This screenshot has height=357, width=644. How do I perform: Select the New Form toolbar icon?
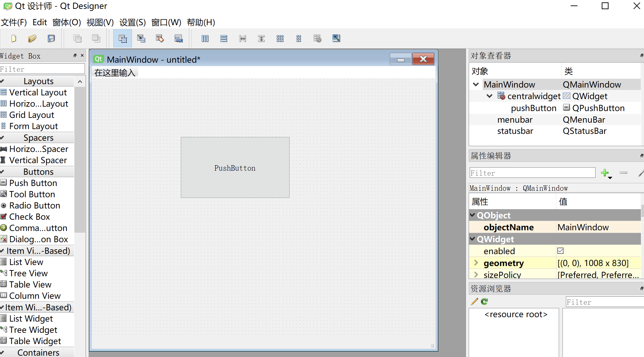[x=14, y=38]
